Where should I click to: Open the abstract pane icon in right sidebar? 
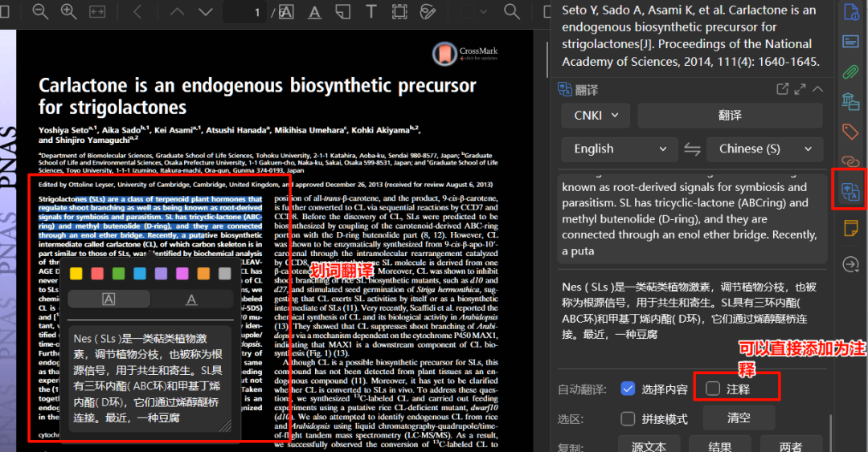(851, 42)
